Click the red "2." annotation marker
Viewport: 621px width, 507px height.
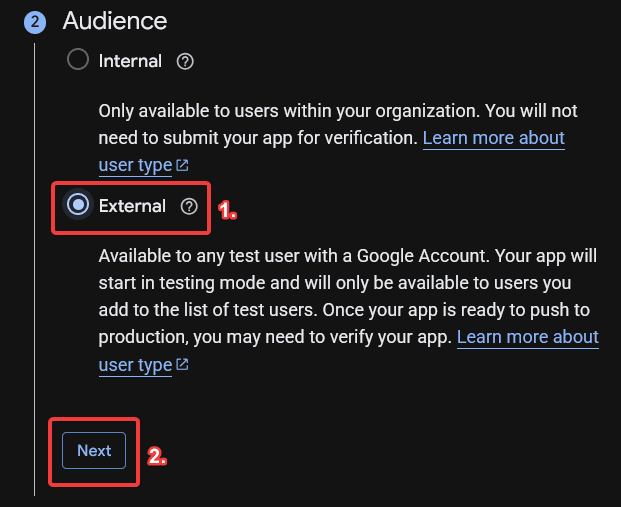(157, 456)
